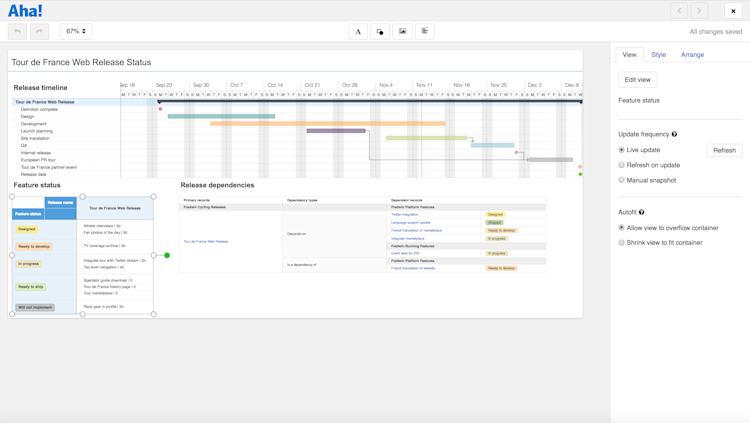The height and width of the screenshot is (423, 750).
Task: Click the Refresh button
Action: click(x=725, y=150)
